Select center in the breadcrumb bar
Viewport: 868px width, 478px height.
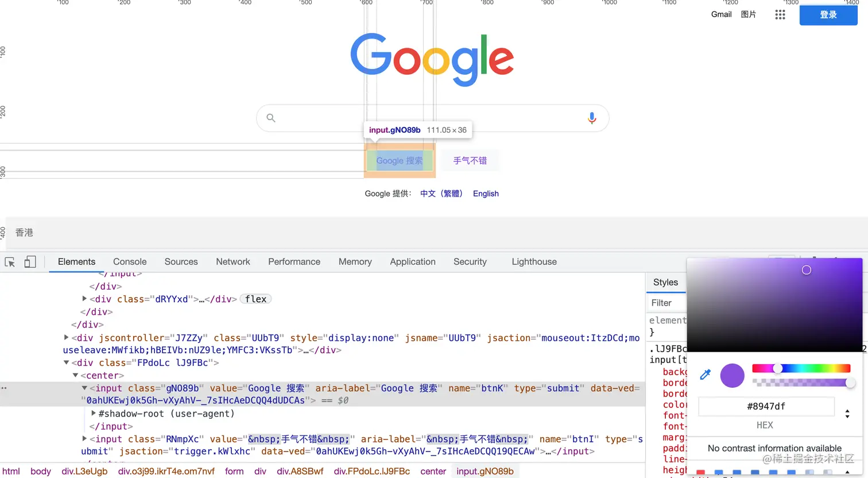click(x=433, y=471)
